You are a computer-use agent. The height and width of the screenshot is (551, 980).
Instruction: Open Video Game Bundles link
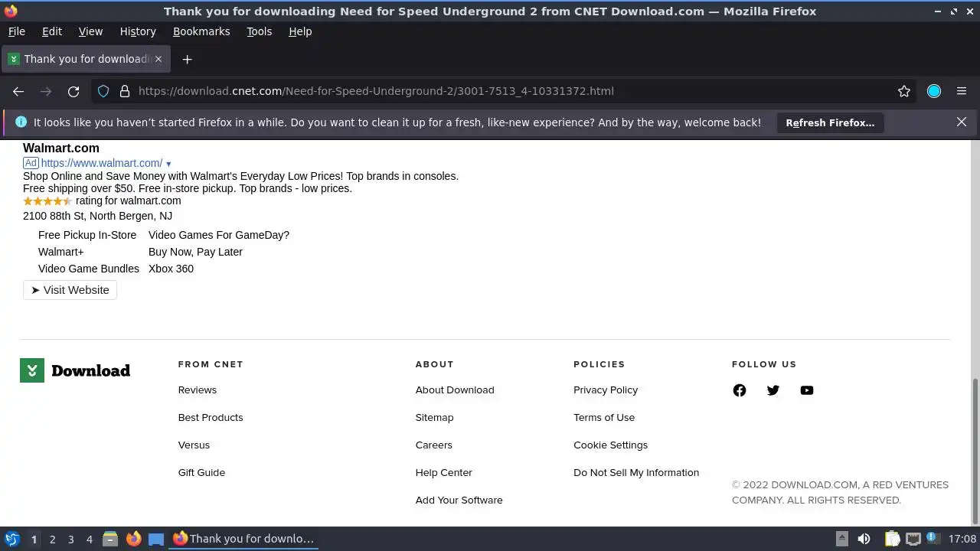[x=89, y=269]
